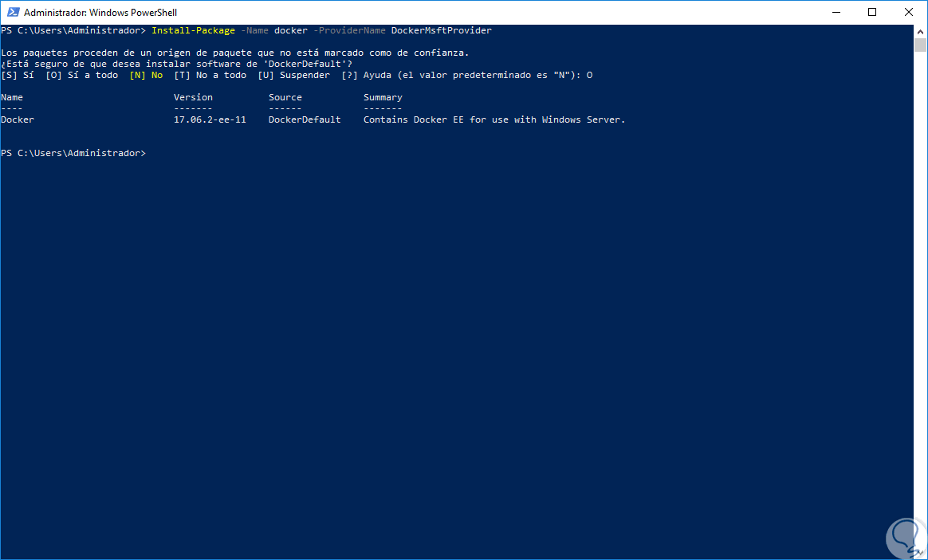
Task: Click the DockerMsftProvider argument text
Action: pos(441,30)
